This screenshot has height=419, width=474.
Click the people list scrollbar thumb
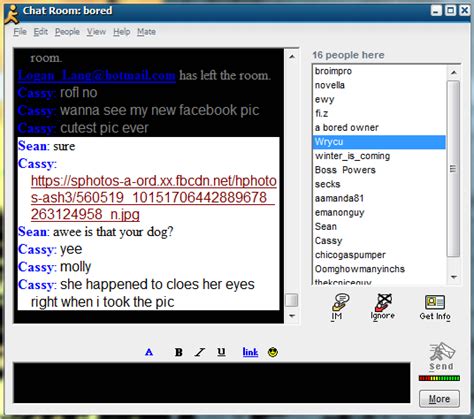coord(453,169)
